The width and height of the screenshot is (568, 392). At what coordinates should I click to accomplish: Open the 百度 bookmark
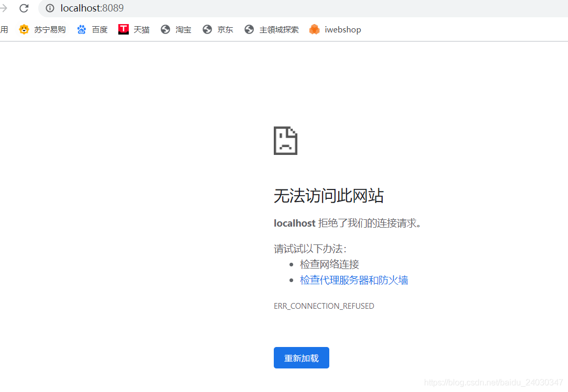pos(92,29)
